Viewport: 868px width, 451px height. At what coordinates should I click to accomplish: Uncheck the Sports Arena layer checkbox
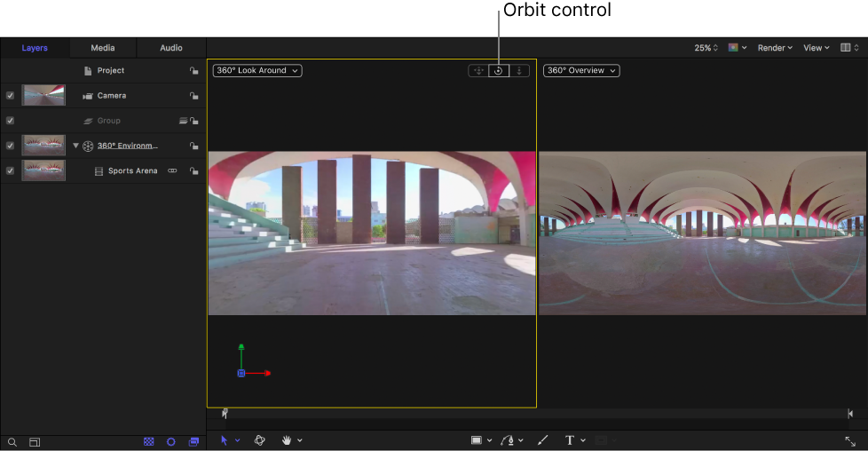(10, 170)
